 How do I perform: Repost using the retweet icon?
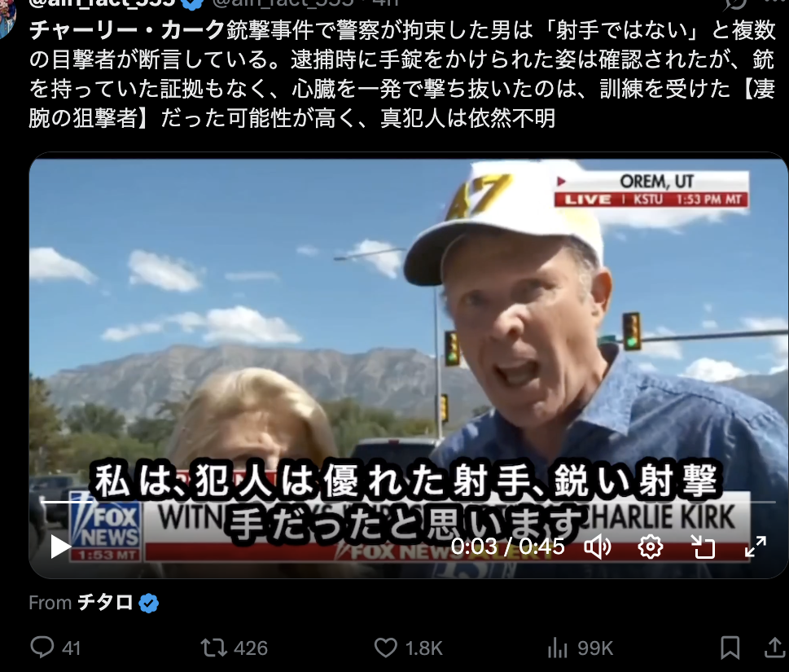[214, 648]
